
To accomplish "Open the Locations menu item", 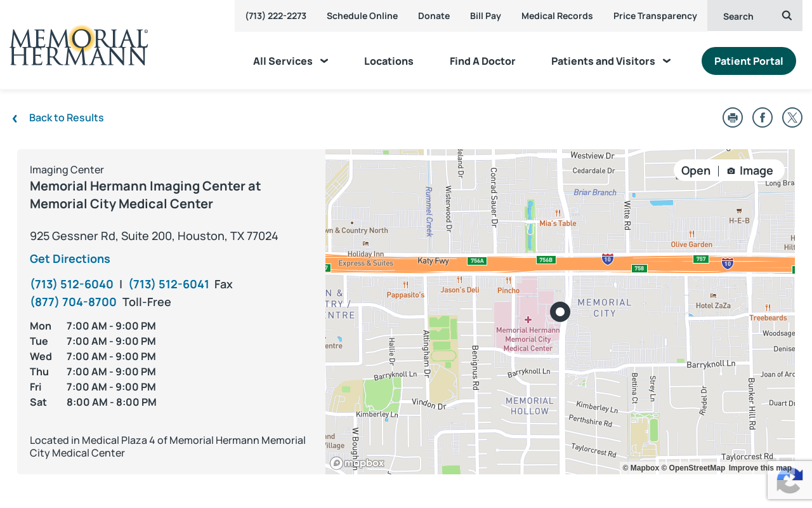I will [389, 61].
